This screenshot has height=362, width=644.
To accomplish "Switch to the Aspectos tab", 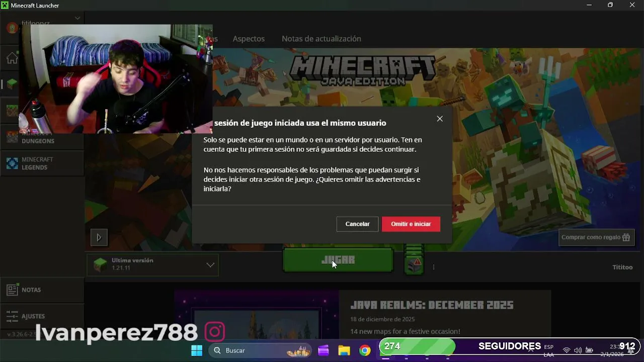I will pyautogui.click(x=249, y=39).
